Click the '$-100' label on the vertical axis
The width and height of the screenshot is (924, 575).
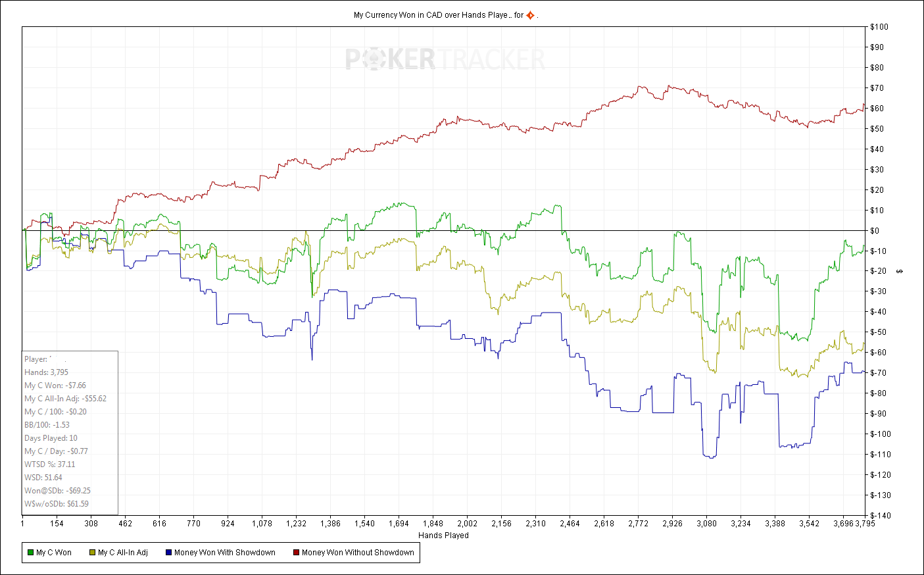coord(881,434)
